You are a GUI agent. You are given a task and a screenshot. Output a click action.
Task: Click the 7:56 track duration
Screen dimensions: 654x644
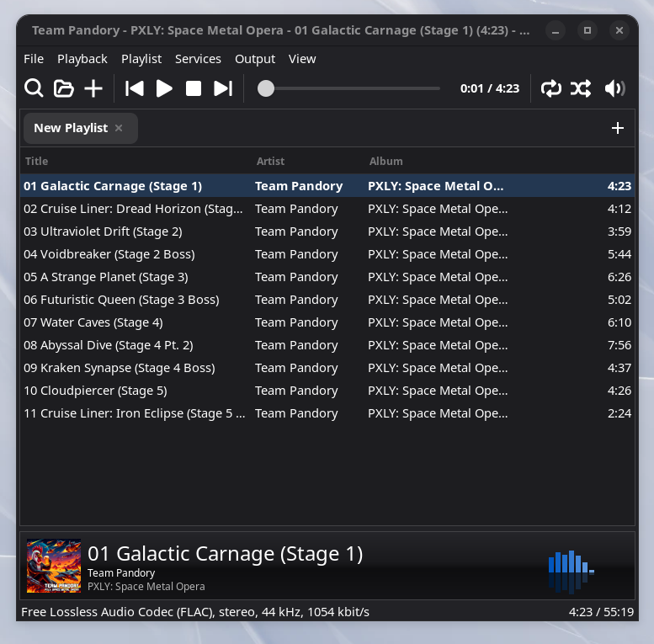click(619, 345)
